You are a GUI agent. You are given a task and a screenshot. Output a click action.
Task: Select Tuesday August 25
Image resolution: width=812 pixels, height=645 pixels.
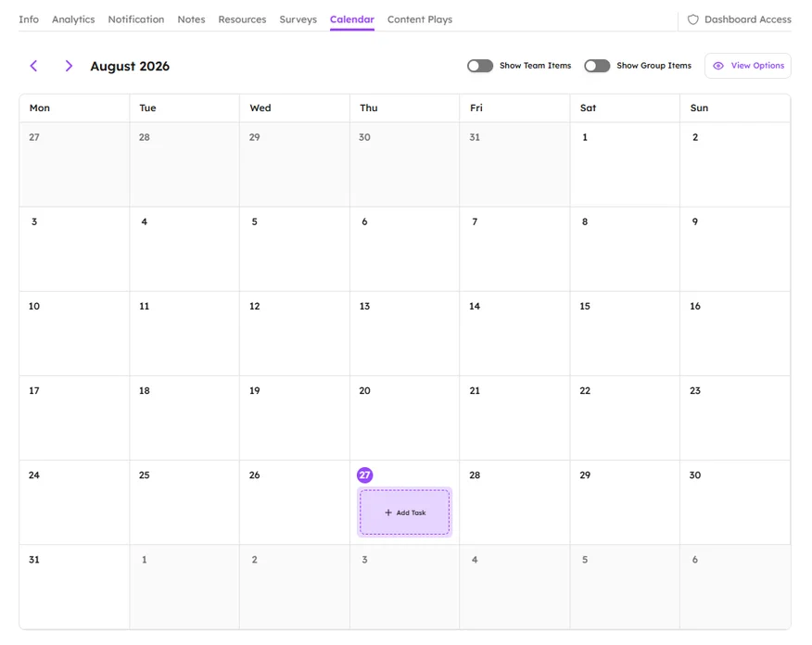pos(184,502)
